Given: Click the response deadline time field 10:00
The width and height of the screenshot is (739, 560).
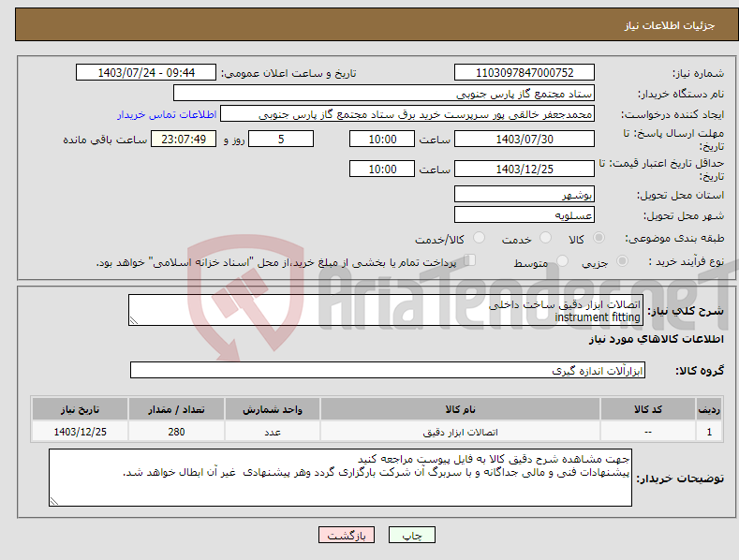Looking at the screenshot, I should click(x=382, y=139).
